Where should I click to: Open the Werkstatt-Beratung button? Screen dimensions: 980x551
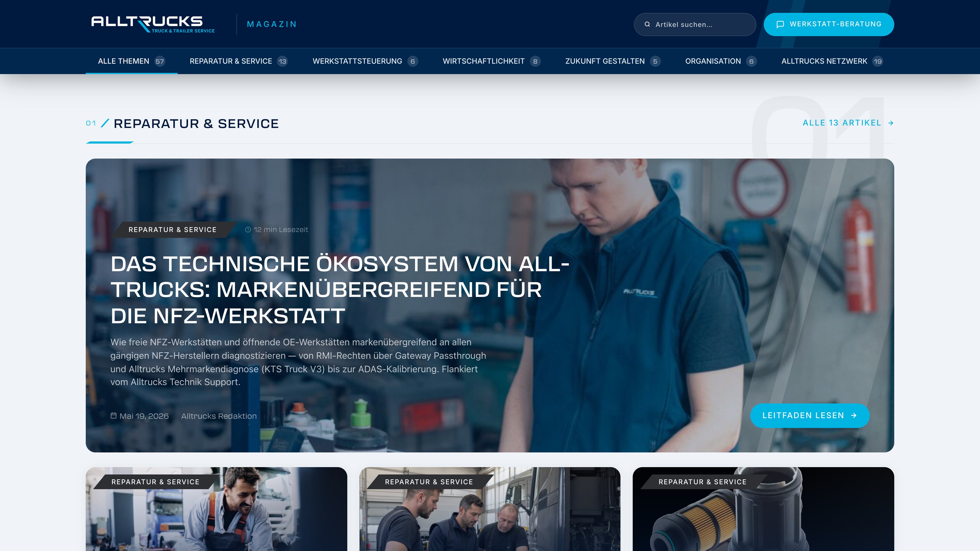coord(829,24)
